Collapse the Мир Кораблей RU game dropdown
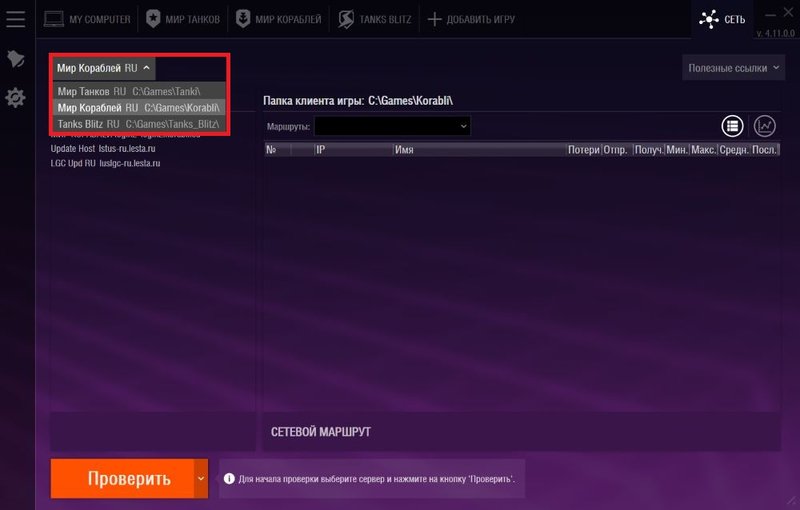The image size is (800, 510). point(104,68)
